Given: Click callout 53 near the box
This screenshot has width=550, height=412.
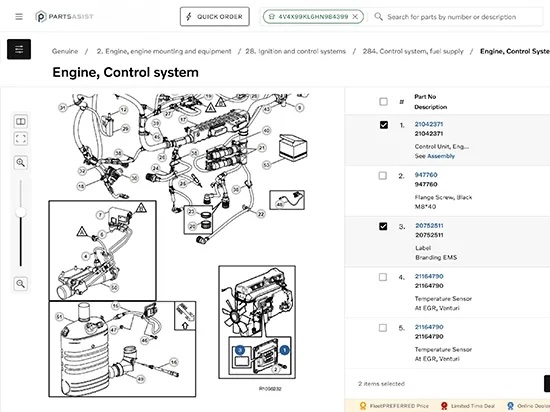Looking at the screenshot, I should 267,164.
